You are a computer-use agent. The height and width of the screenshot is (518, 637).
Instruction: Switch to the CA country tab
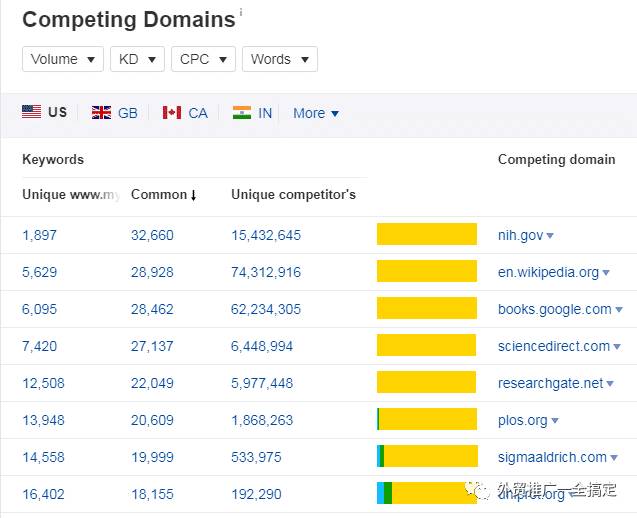185,113
